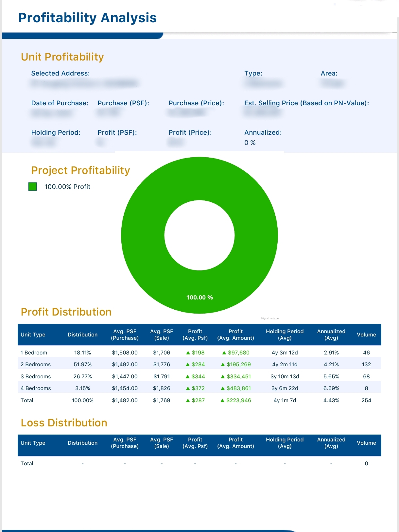
Task: Click the '4 Bedrooms' row label
Action: (x=36, y=388)
